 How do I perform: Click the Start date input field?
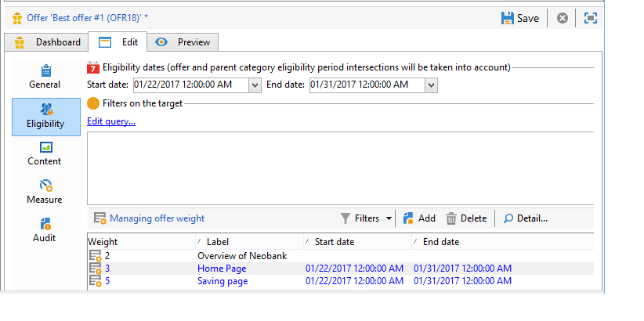tap(191, 85)
